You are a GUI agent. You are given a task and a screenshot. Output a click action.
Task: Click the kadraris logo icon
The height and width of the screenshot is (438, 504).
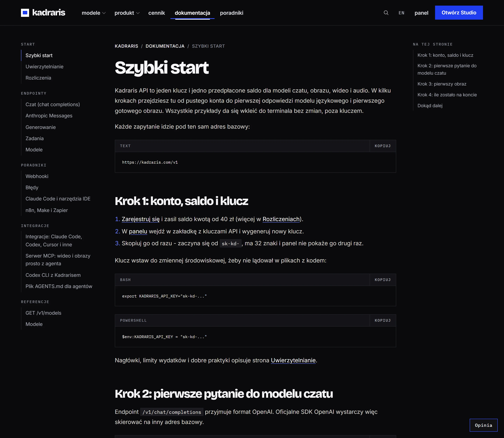pos(25,13)
